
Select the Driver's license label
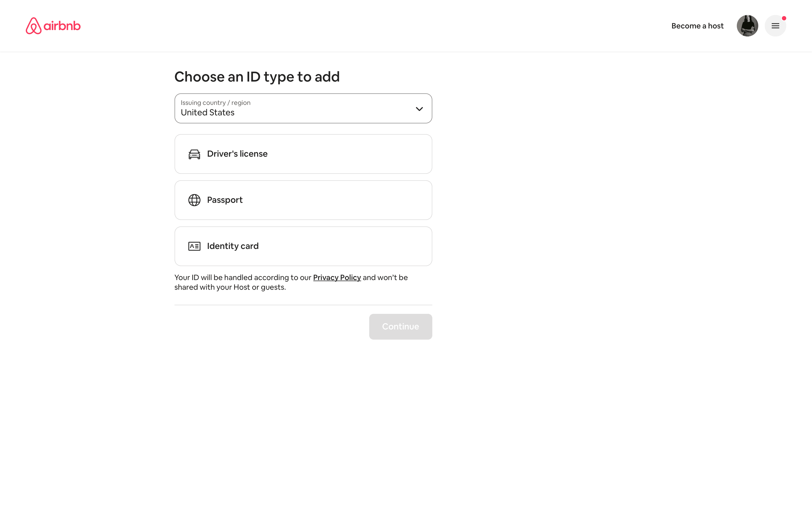237,154
